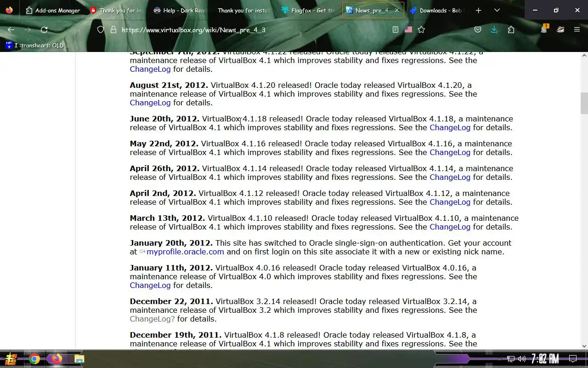Click the 'April 2nd, 2012.' date text

[163, 193]
